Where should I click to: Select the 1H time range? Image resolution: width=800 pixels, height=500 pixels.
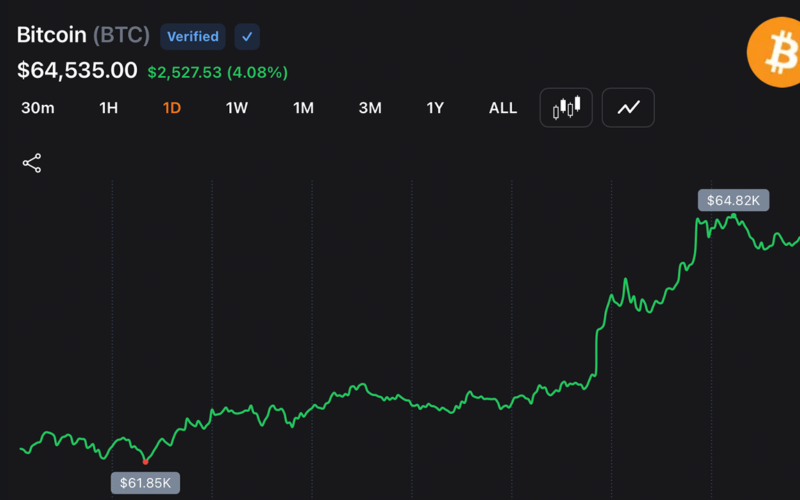click(108, 108)
